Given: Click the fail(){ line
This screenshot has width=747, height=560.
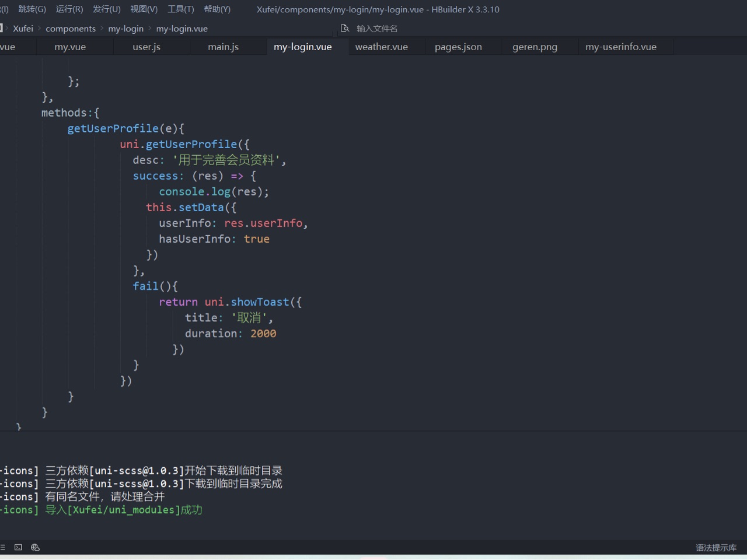Looking at the screenshot, I should tap(155, 286).
